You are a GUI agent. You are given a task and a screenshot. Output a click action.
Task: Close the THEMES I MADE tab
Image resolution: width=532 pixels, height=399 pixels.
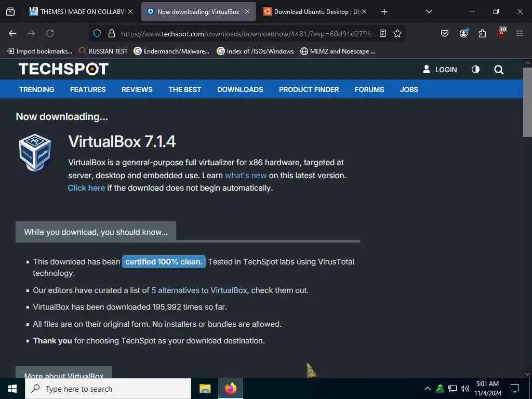coord(130,11)
